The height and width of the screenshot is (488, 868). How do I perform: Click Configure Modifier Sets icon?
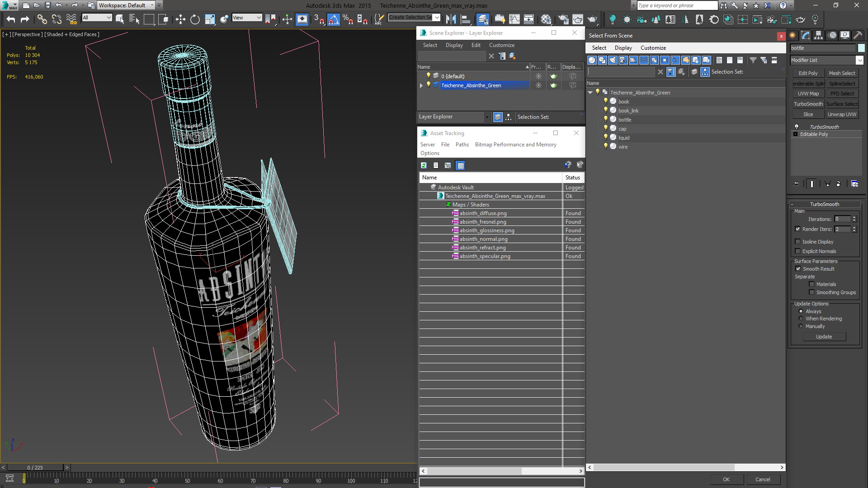pos(854,184)
